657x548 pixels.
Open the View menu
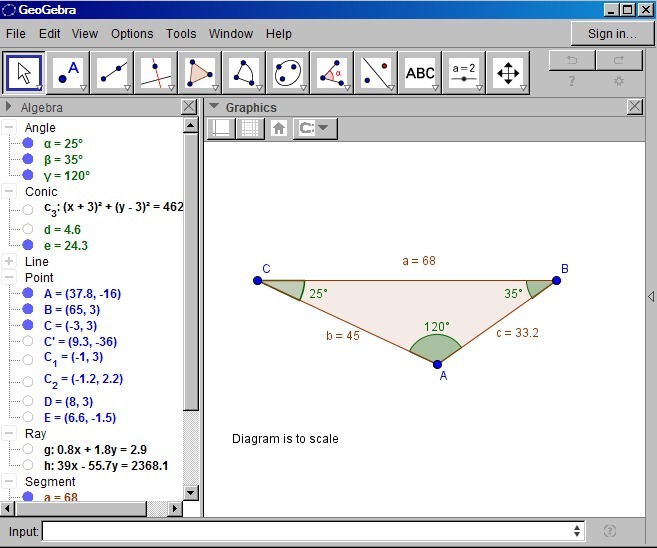pyautogui.click(x=85, y=34)
